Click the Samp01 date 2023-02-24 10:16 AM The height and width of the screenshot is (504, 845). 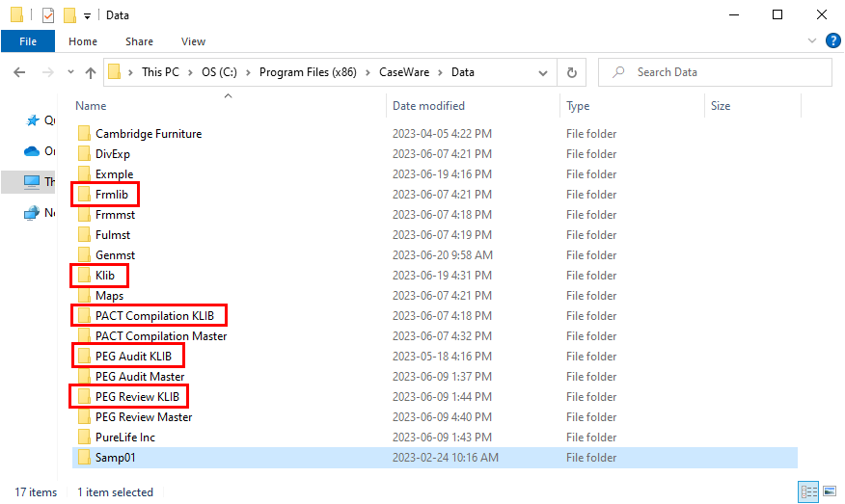[445, 458]
